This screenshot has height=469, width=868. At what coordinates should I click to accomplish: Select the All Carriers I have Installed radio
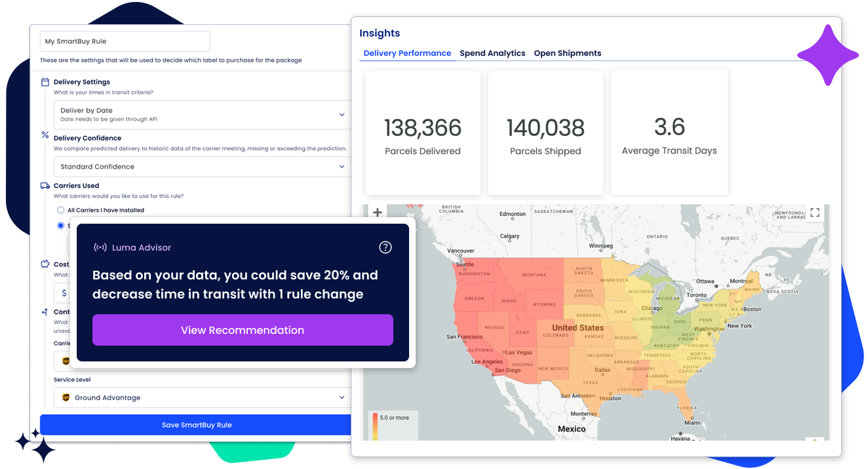60,210
